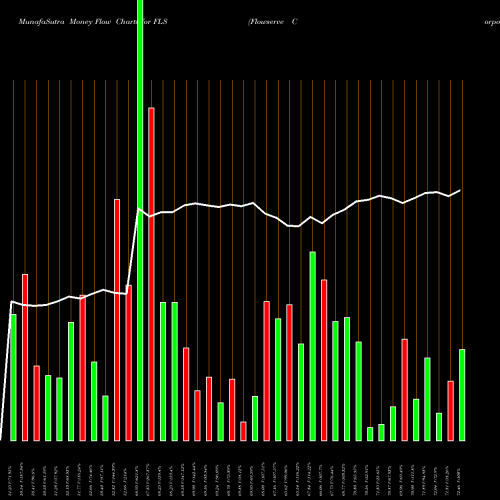Viewport: 500px width, 500px height.
Task: Click the '(Flowserve C' company name text
Action: 273,22
